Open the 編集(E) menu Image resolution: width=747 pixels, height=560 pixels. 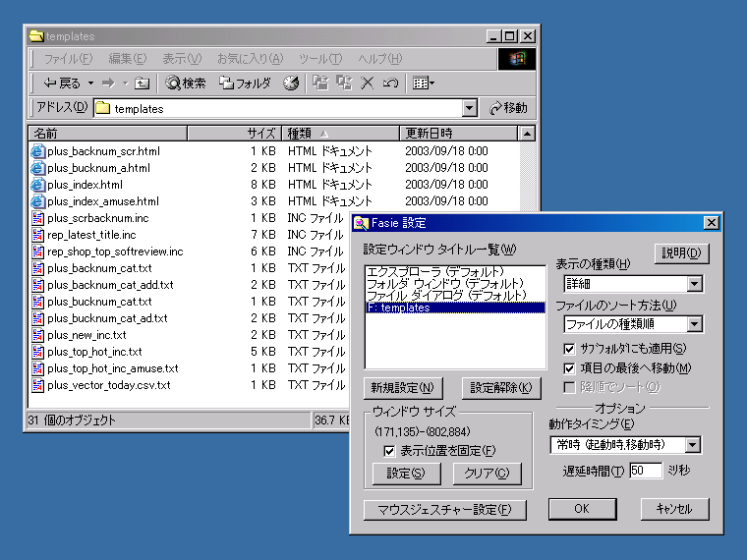tap(127, 59)
